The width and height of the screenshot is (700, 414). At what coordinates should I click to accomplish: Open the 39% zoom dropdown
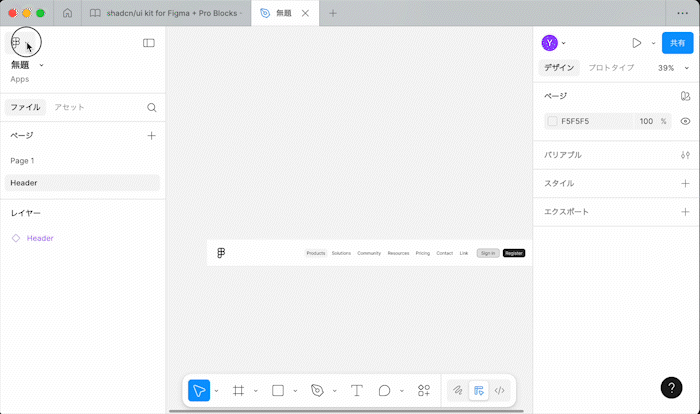pos(674,68)
